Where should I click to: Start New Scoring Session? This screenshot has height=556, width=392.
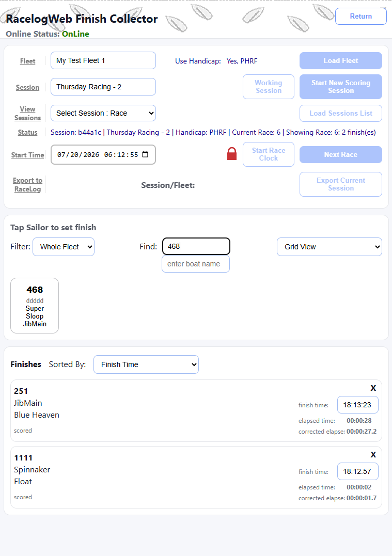340,87
